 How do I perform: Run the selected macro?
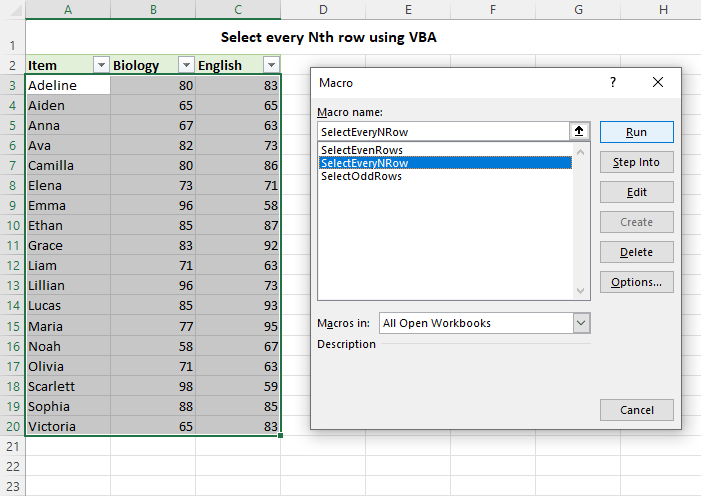[x=636, y=132]
